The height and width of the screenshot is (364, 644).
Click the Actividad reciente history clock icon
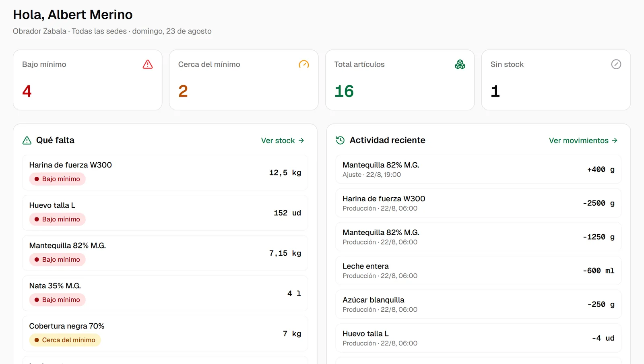coord(340,141)
